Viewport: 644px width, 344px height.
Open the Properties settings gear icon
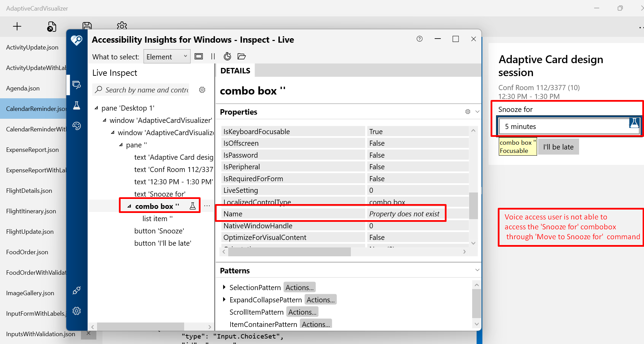(468, 112)
